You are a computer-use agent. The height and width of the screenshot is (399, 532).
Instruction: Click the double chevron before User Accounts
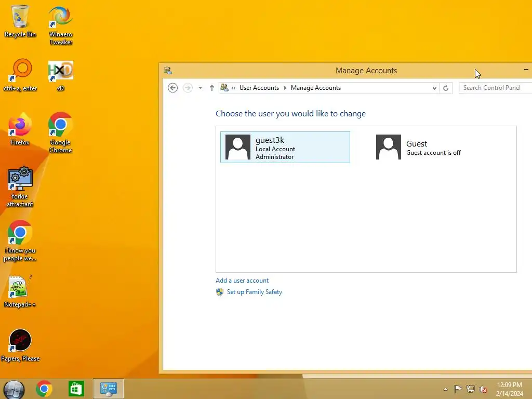point(233,88)
